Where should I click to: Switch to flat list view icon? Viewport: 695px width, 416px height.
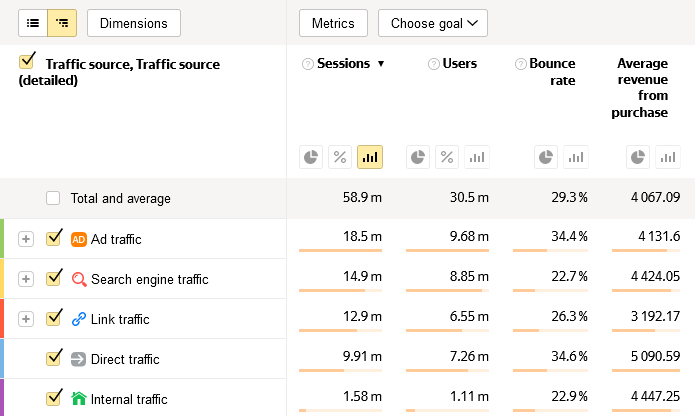tap(33, 22)
